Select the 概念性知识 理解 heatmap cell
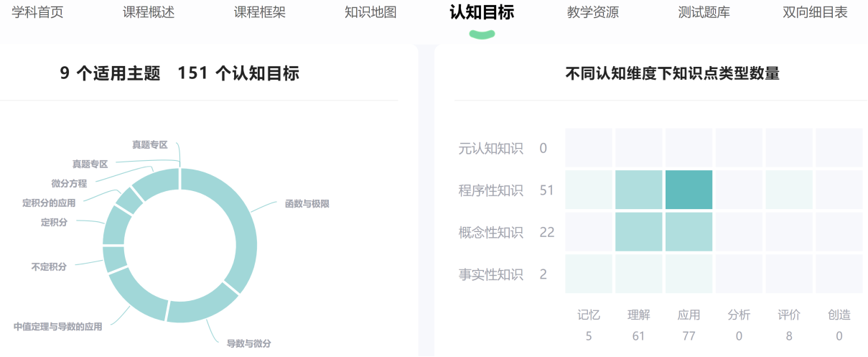This screenshot has height=357, width=868. tap(638, 232)
